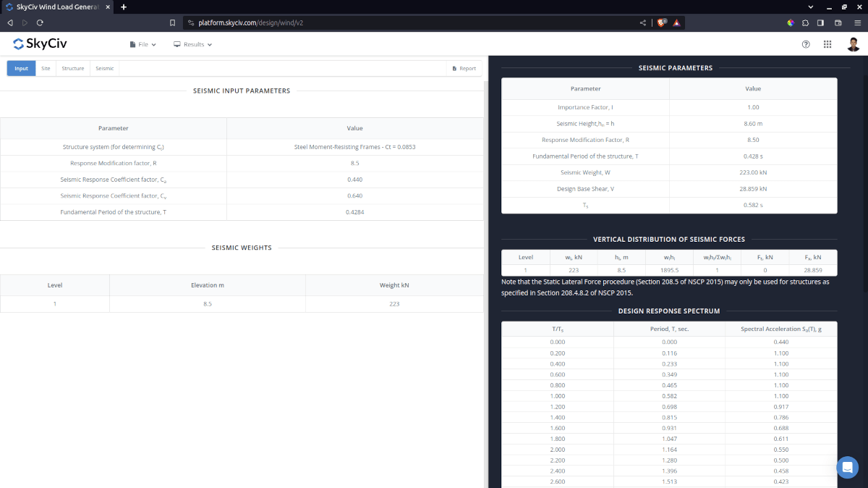Open the SkyCiv apps grid
The height and width of the screenshot is (488, 868).
(827, 44)
